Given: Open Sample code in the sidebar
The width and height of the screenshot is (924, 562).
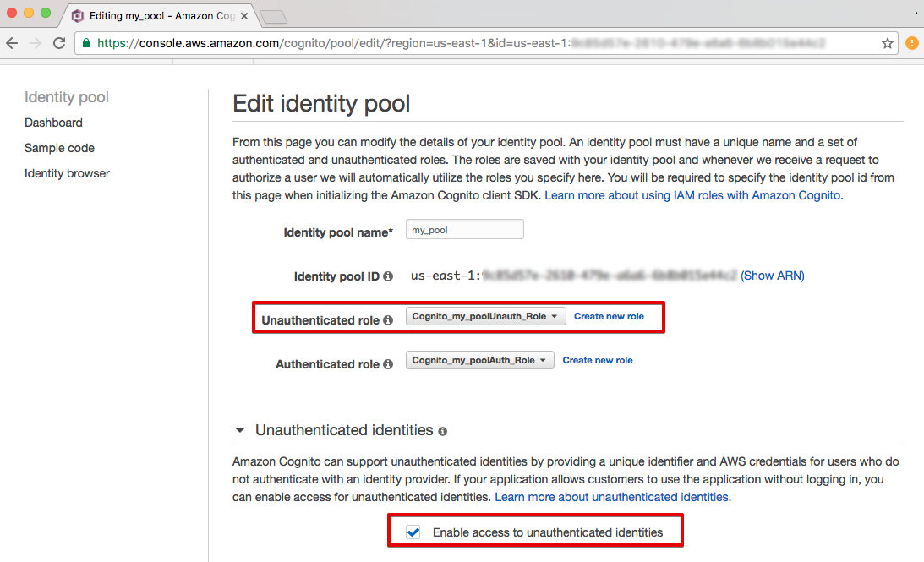Looking at the screenshot, I should [59, 148].
